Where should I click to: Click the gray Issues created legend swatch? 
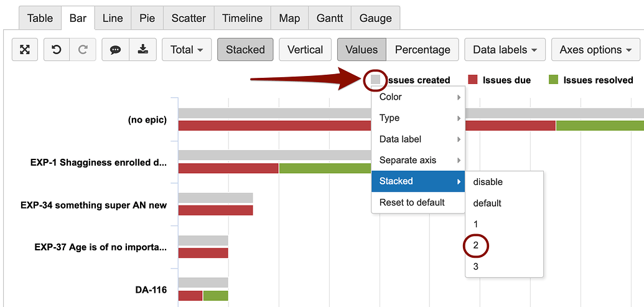click(375, 80)
